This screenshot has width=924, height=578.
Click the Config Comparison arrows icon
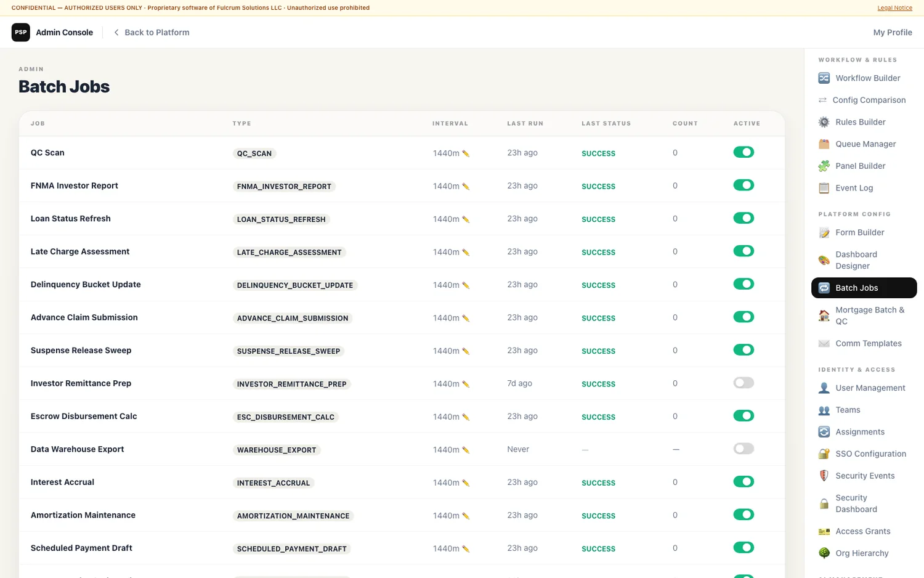point(822,100)
